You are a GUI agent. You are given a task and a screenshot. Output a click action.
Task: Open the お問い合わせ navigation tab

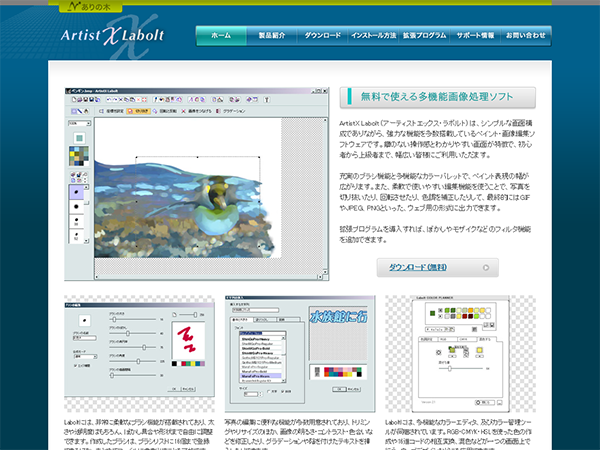tap(526, 36)
